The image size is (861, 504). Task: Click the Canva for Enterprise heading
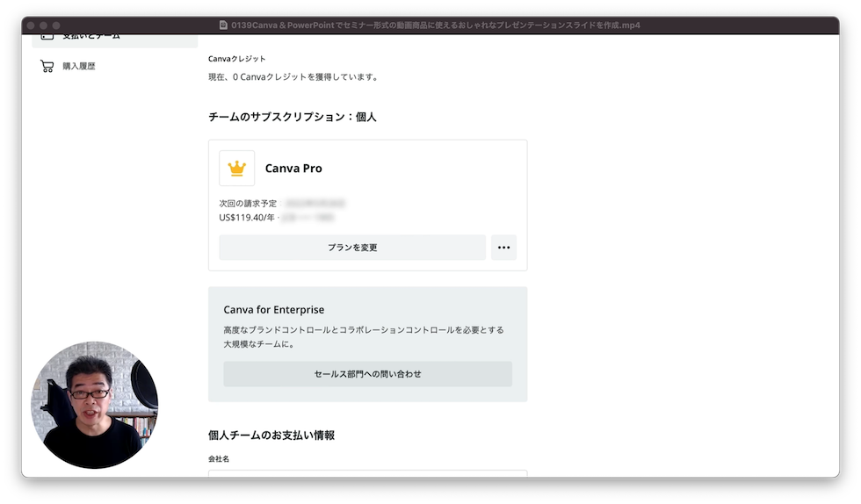pyautogui.click(x=273, y=310)
